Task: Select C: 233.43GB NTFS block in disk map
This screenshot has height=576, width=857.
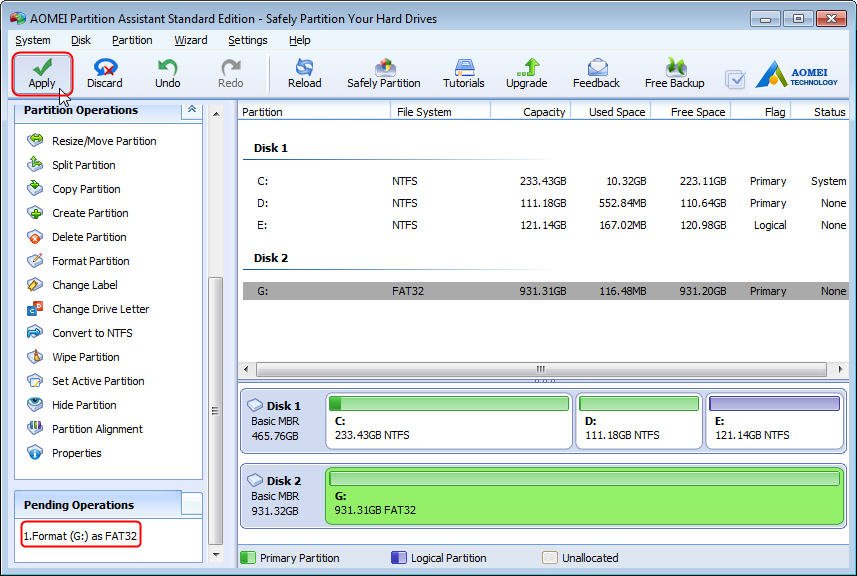Action: pos(449,421)
